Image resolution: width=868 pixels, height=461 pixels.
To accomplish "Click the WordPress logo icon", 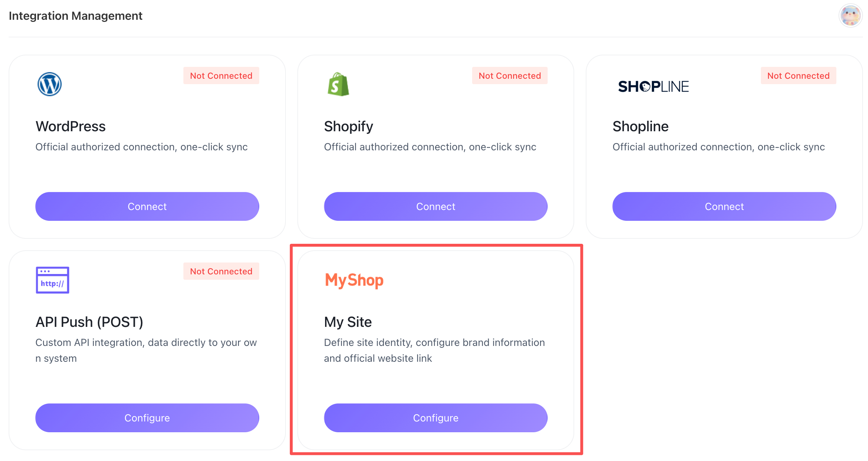I will coord(50,85).
